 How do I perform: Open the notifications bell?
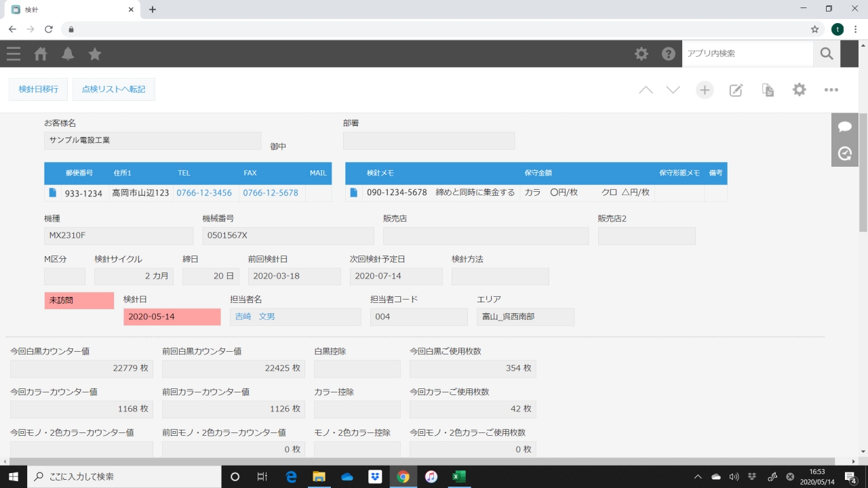click(x=68, y=54)
